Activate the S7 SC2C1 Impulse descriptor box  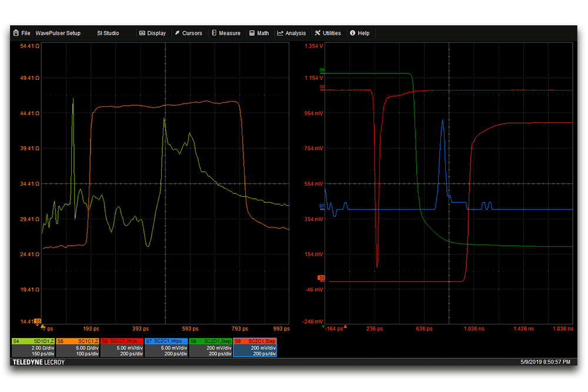(166, 347)
